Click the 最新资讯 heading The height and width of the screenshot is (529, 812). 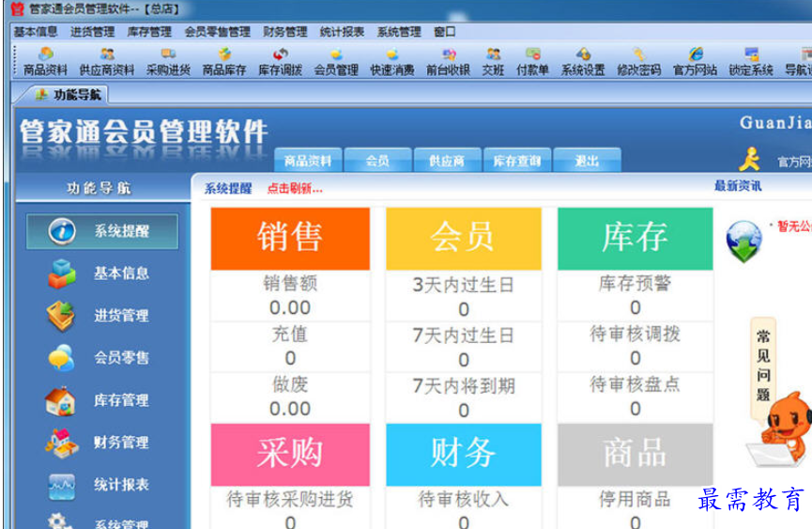[738, 186]
